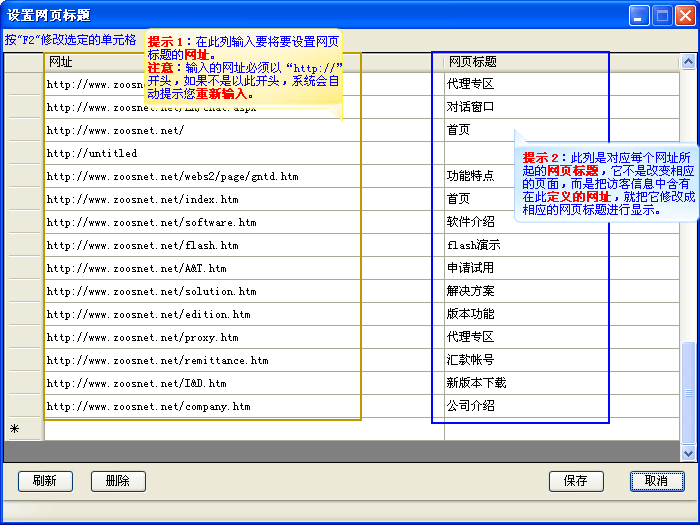Cancel the dialog with 取消
Screen dimensions: 700x525
click(657, 481)
